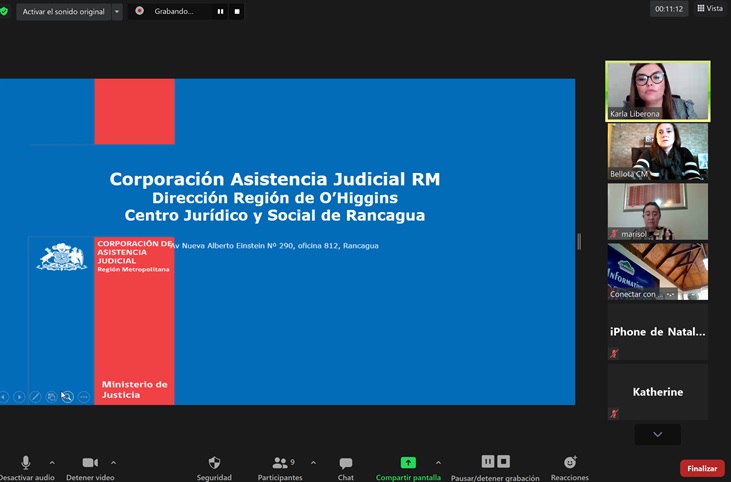Click Compartir pantalla green button

pyautogui.click(x=408, y=468)
